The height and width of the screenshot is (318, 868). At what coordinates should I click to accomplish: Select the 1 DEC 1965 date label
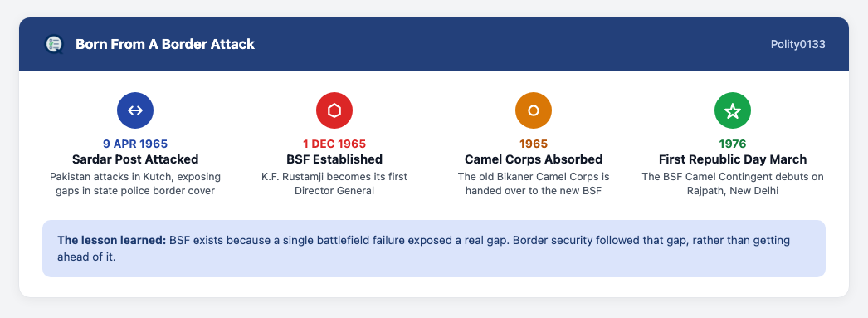(334, 144)
